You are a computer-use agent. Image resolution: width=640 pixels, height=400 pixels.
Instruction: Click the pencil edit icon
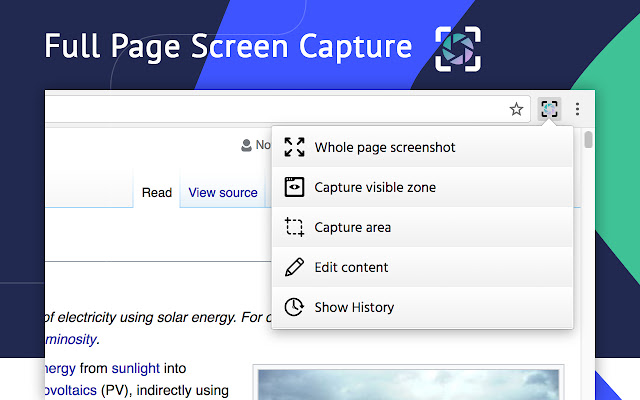(x=294, y=267)
